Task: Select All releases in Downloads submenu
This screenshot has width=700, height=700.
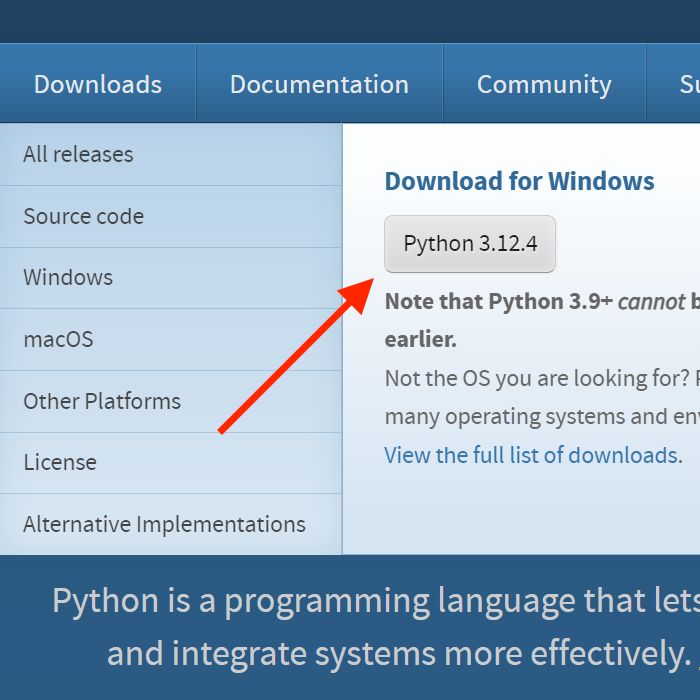Action: coord(171,154)
